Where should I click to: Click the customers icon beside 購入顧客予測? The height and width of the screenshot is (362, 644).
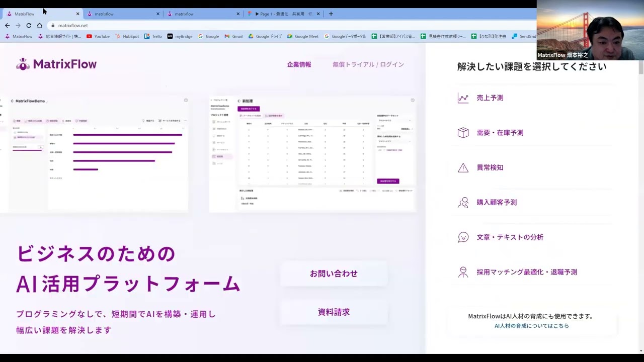coord(463,203)
